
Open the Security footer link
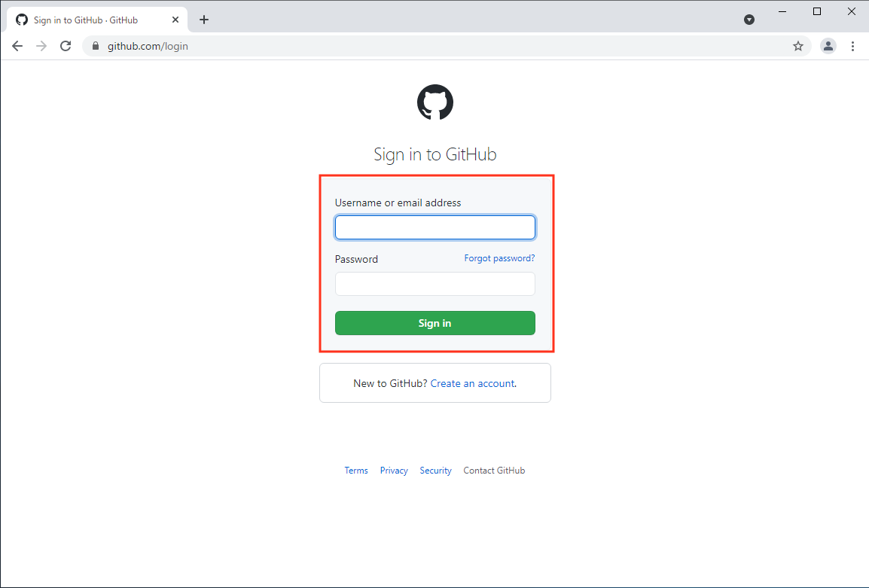pyautogui.click(x=435, y=471)
